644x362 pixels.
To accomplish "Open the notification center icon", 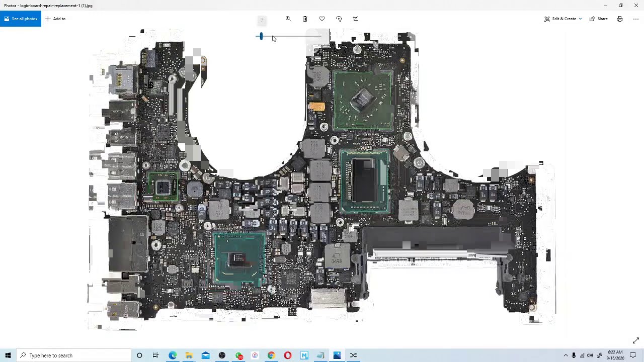I will point(633,355).
